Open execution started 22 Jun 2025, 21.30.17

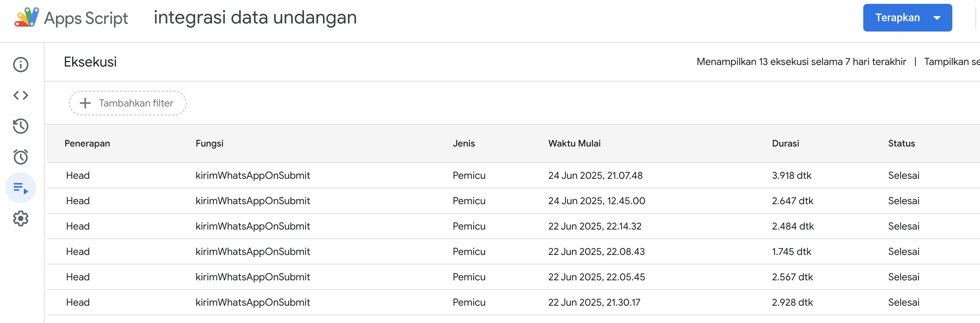tap(594, 302)
